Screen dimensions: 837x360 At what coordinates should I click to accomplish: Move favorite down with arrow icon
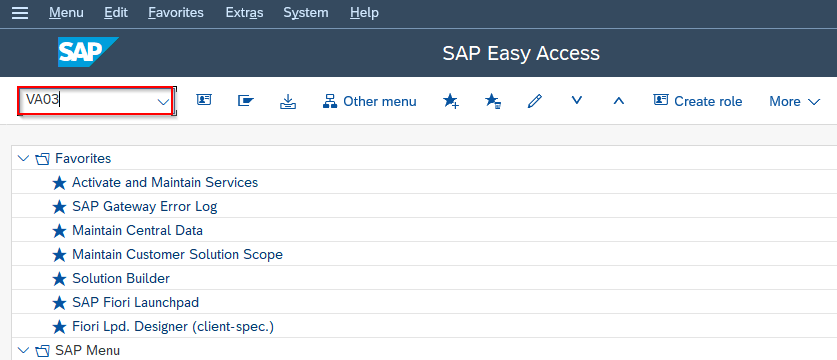[x=577, y=100]
